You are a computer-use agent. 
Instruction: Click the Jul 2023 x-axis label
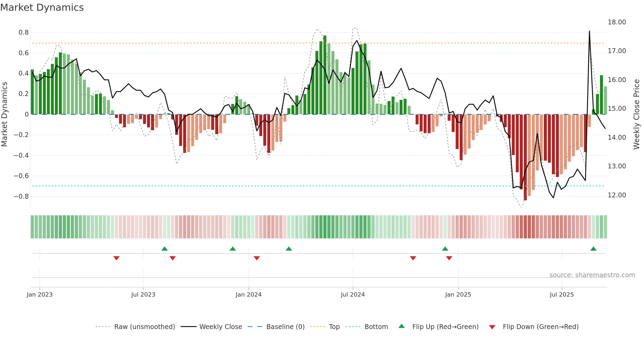point(143,294)
